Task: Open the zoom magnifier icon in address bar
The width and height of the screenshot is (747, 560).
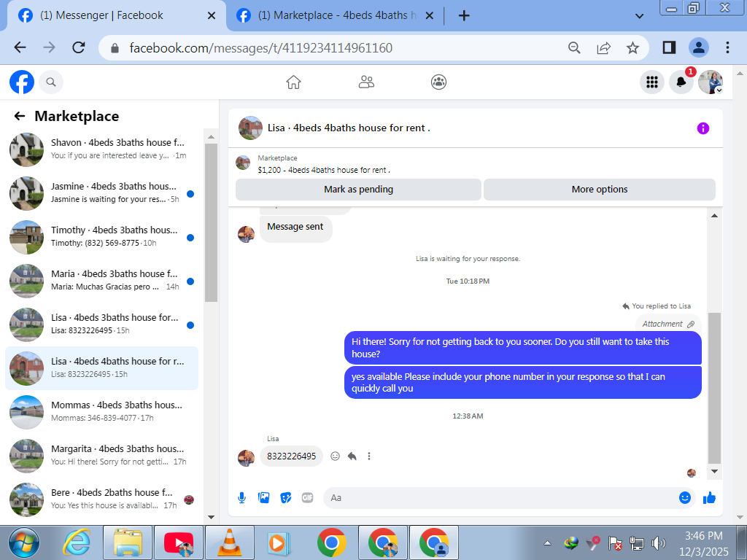Action: pyautogui.click(x=575, y=47)
